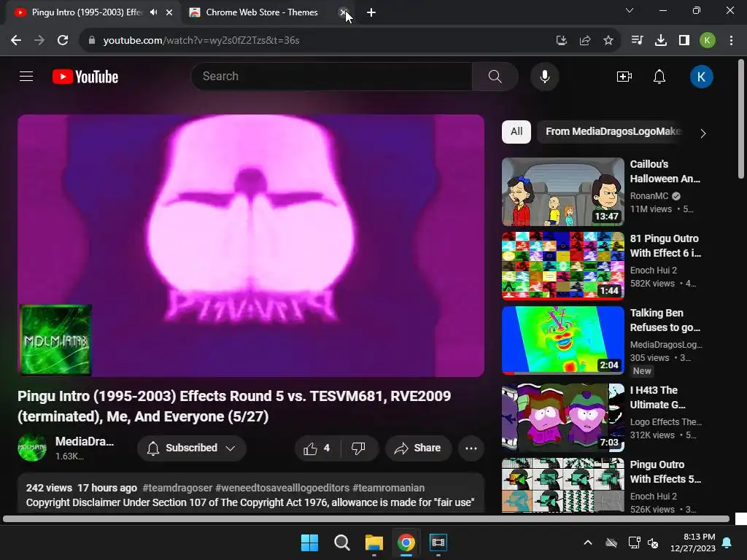Open the MediaDra... channel name link

click(85, 441)
